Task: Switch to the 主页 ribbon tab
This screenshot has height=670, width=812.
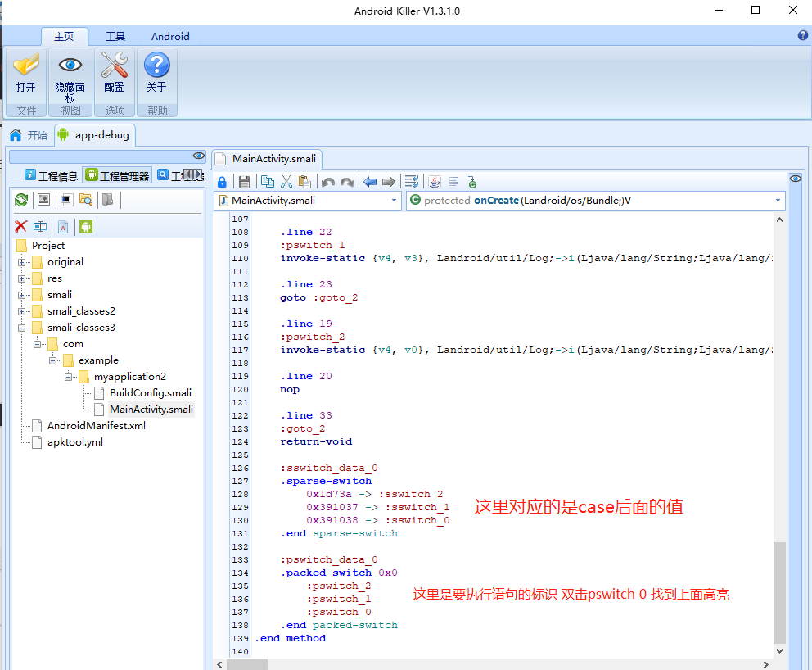Action: pyautogui.click(x=64, y=36)
